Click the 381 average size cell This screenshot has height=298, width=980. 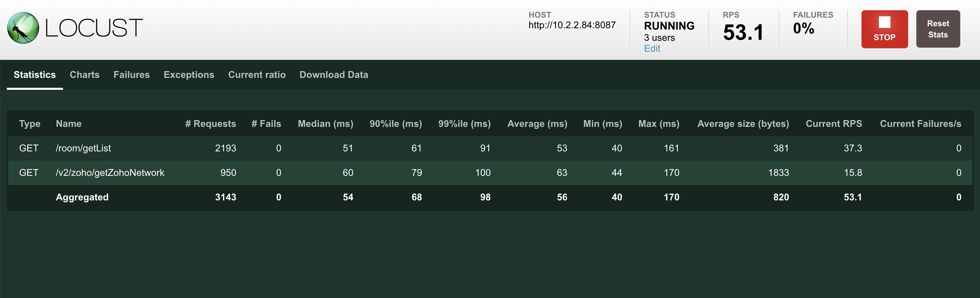pyautogui.click(x=781, y=148)
